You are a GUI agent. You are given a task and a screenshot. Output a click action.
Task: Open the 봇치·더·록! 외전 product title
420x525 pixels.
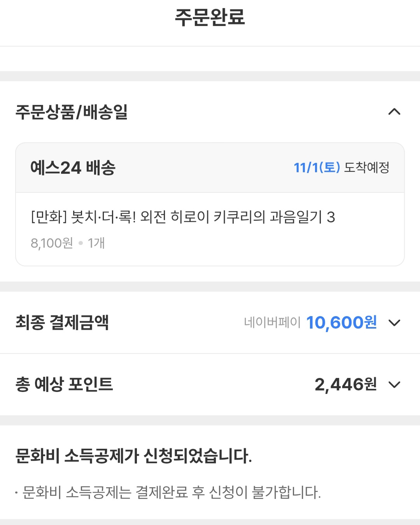(183, 217)
